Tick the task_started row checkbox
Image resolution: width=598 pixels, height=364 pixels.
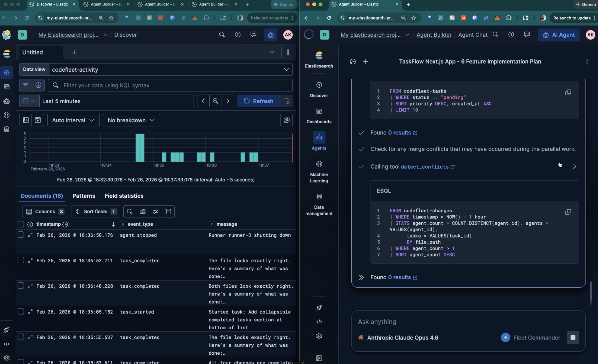[21, 312]
